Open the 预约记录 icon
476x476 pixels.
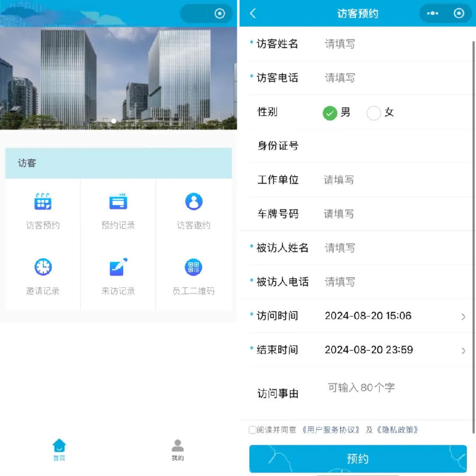coord(118,202)
